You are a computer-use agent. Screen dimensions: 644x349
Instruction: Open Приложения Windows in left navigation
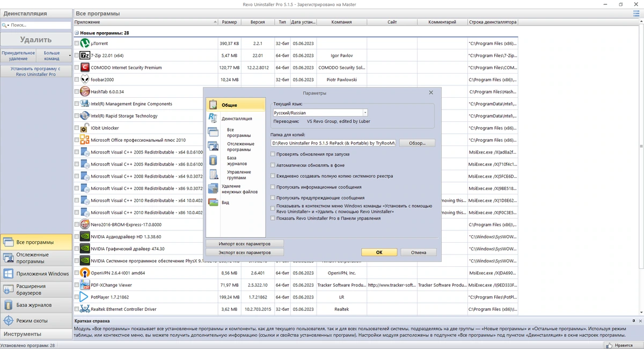(36, 274)
